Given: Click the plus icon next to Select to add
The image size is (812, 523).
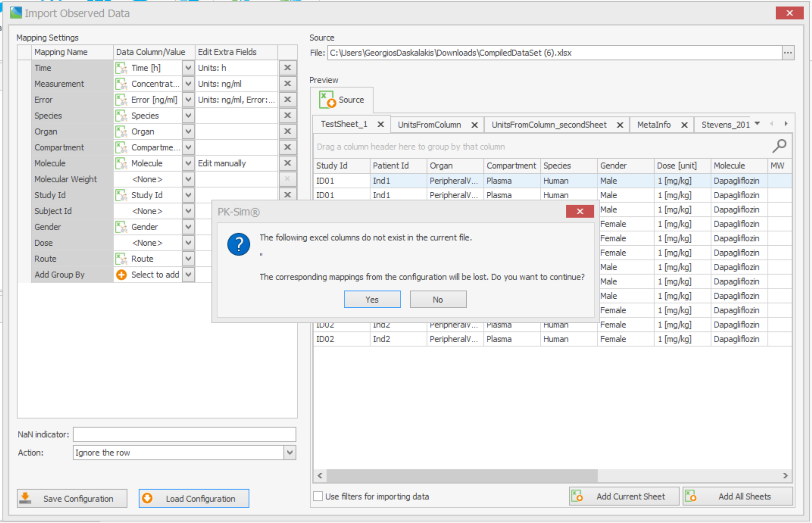Looking at the screenshot, I should tap(121, 275).
